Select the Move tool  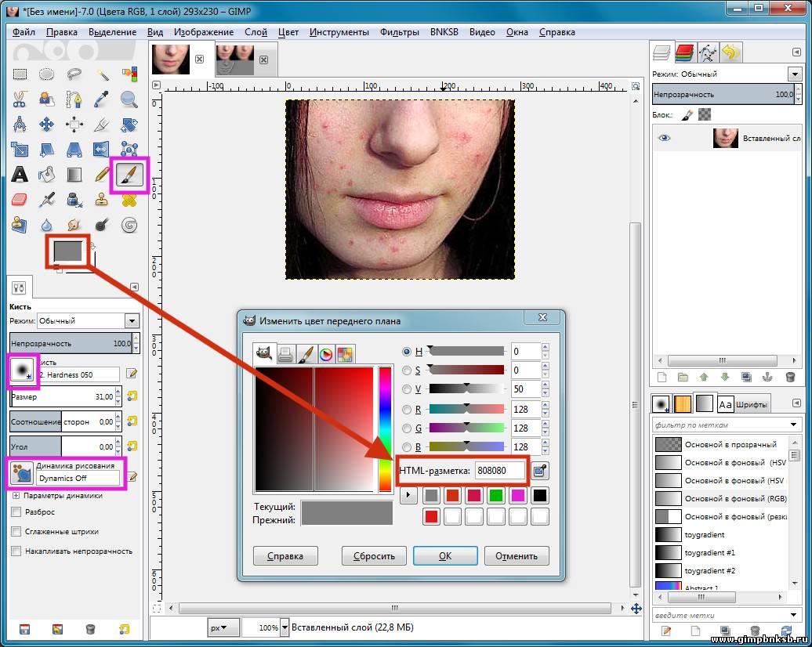pos(46,125)
